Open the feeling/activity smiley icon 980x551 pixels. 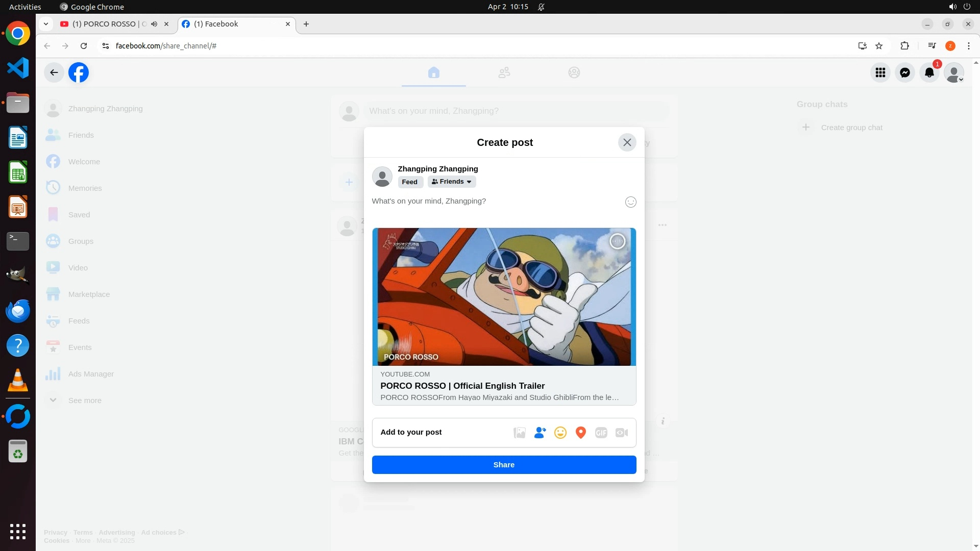(x=560, y=433)
